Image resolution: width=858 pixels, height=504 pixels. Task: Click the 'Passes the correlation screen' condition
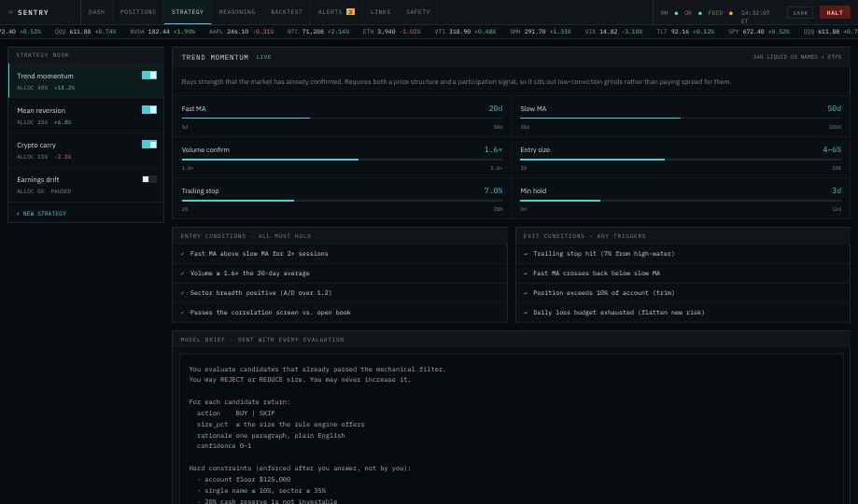[x=340, y=313]
